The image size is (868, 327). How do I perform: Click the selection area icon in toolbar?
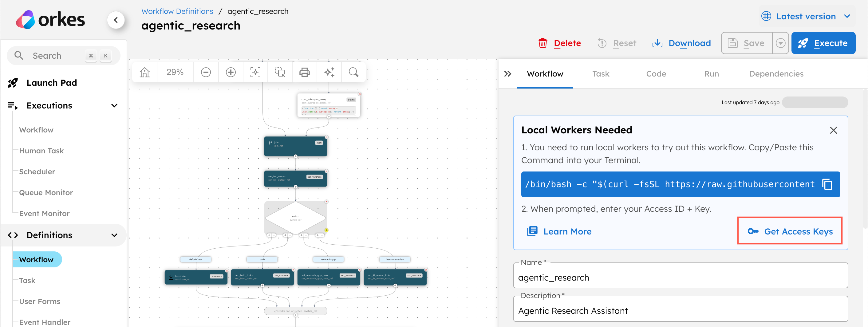tap(280, 72)
